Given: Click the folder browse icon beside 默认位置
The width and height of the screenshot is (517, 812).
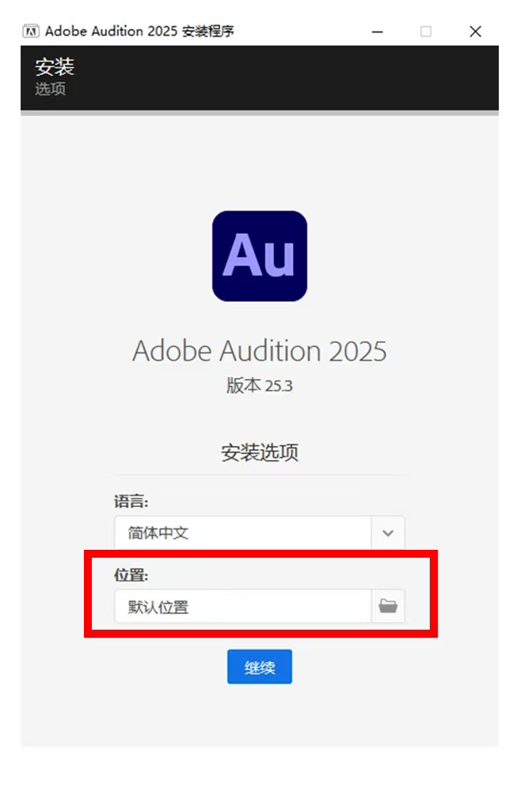Looking at the screenshot, I should [x=388, y=605].
